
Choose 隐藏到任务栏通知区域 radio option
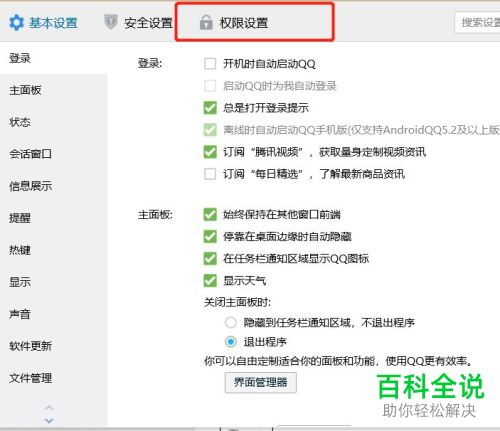coord(231,322)
